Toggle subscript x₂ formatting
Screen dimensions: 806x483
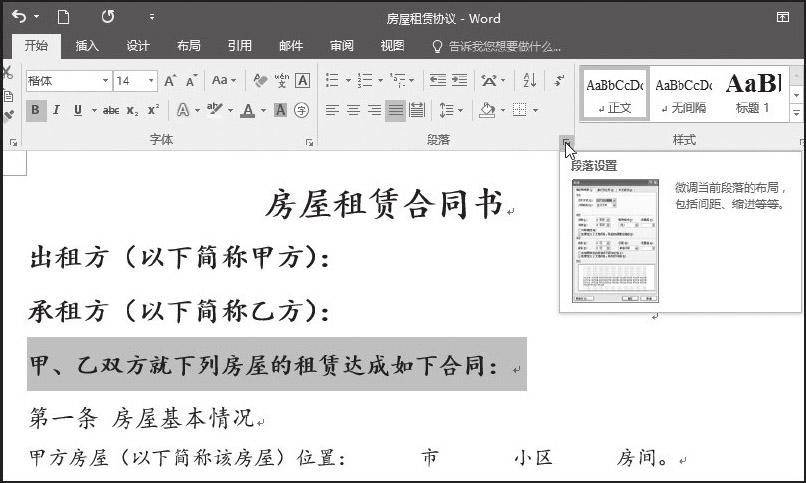133,110
